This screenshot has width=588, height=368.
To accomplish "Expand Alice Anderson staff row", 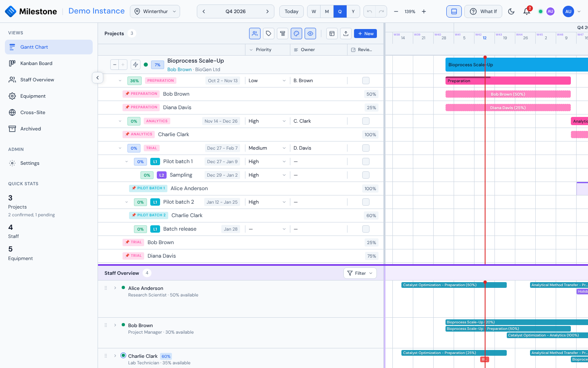I will [x=115, y=288].
